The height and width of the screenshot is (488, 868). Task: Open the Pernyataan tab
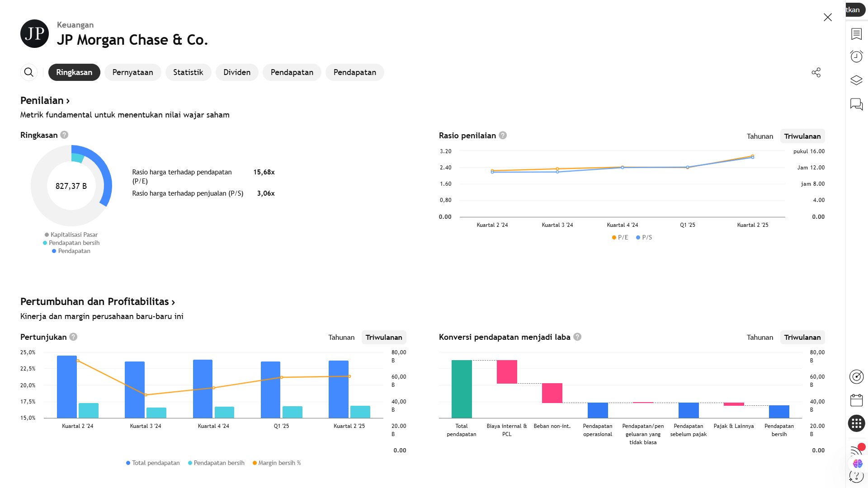132,72
